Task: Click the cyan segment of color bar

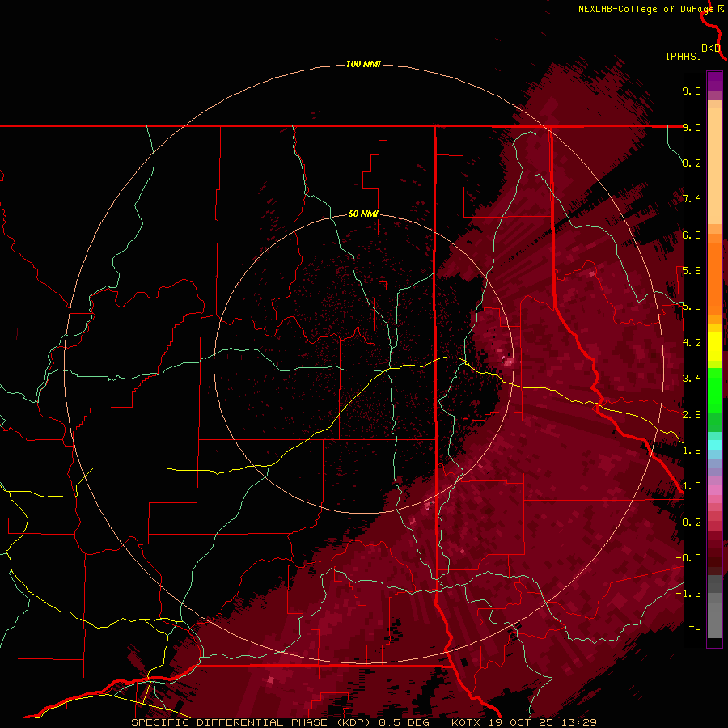Action: 714,445
